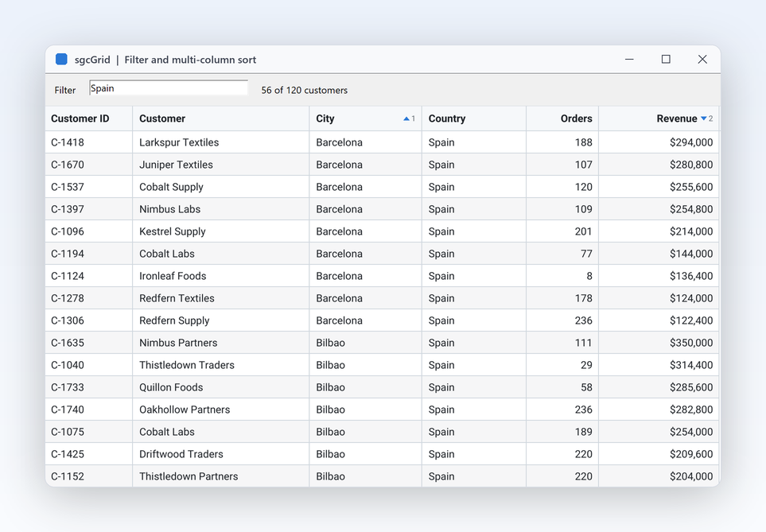
Task: Select cell C-1278
Action: 89,298
